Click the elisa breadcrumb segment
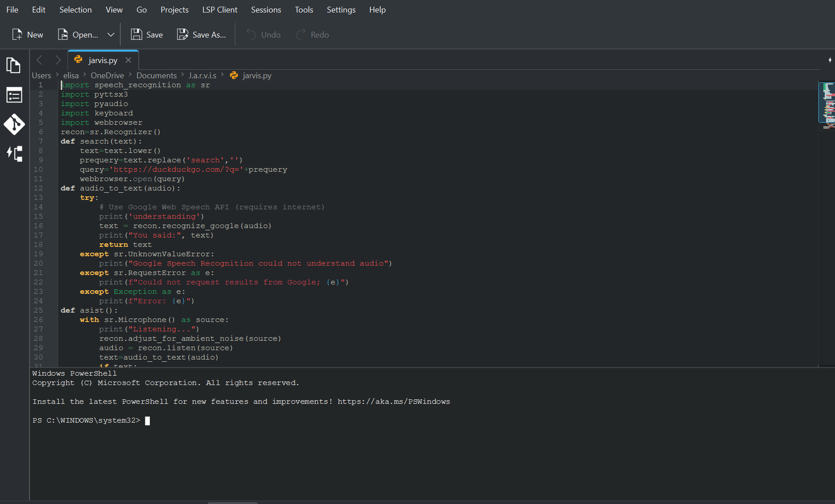The height and width of the screenshot is (504, 835). pyautogui.click(x=71, y=76)
